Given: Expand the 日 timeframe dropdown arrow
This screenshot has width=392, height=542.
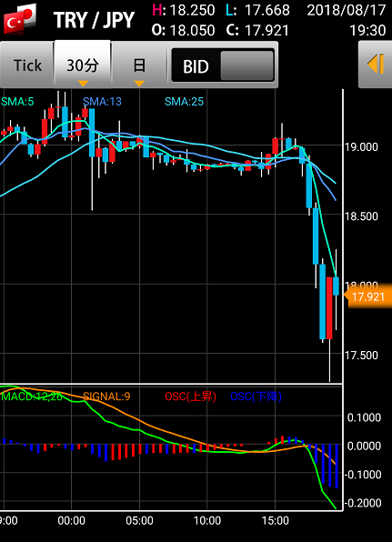Looking at the screenshot, I should (x=139, y=84).
